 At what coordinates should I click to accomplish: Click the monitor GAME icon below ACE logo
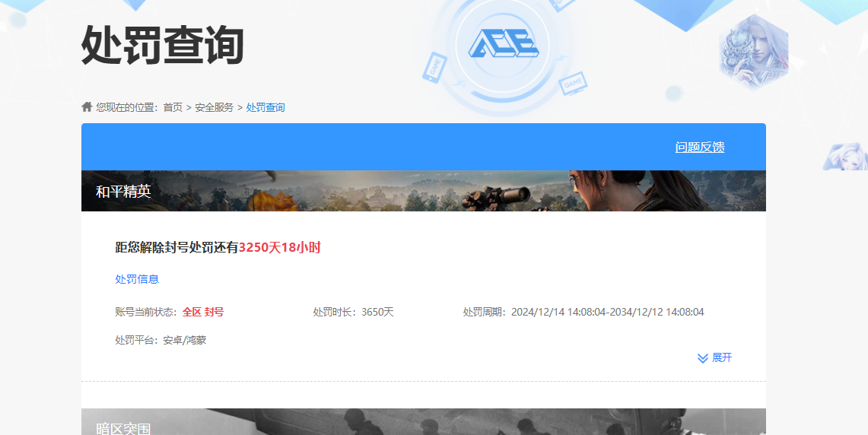pyautogui.click(x=571, y=84)
